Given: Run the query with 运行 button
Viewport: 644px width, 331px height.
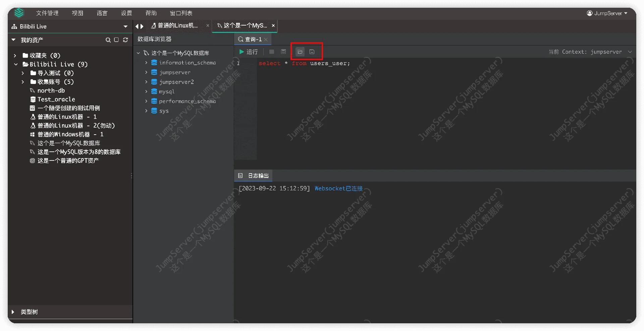Looking at the screenshot, I should (249, 52).
